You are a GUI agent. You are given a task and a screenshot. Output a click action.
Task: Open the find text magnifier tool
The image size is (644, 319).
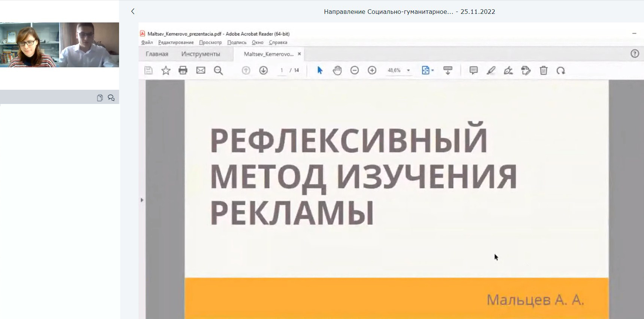(218, 70)
